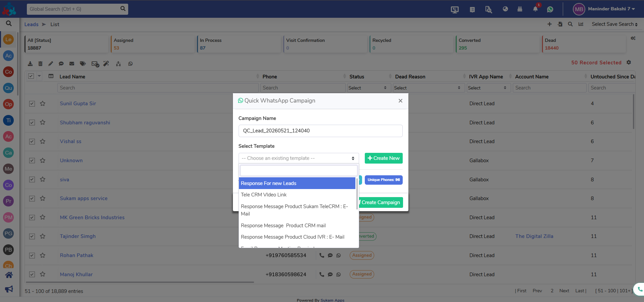
Task: Toggle select-all checkbox in table header
Action: point(31,76)
